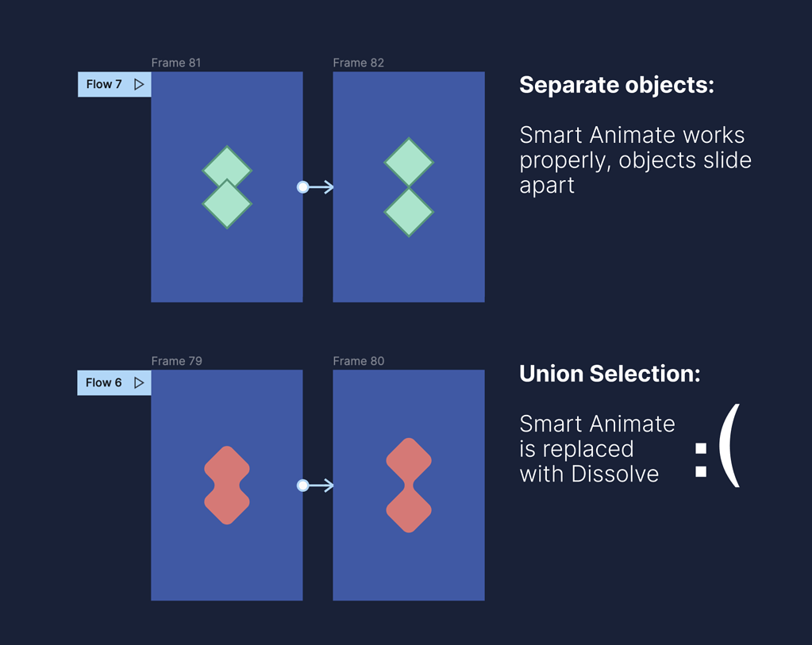The width and height of the screenshot is (812, 645).
Task: Pick the lower green diamond in Frame 82
Action: [409, 213]
